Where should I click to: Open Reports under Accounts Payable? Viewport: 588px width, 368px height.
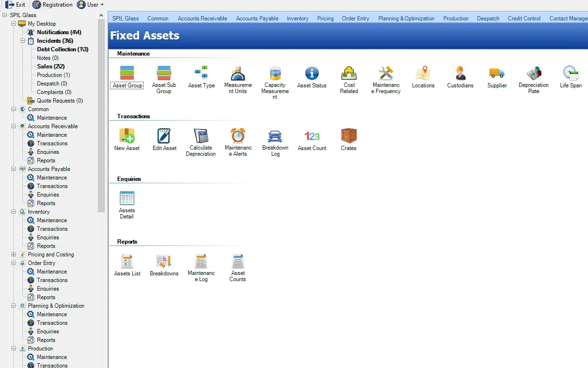point(46,203)
